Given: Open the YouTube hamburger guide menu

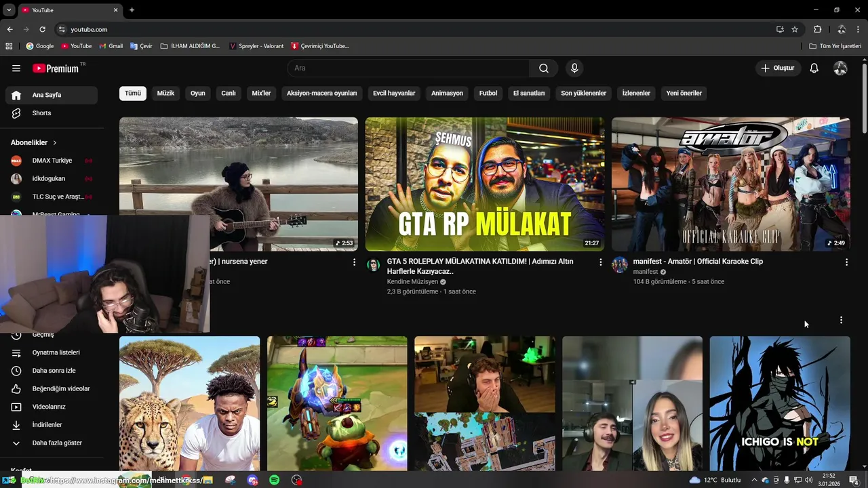Looking at the screenshot, I should coord(16,68).
